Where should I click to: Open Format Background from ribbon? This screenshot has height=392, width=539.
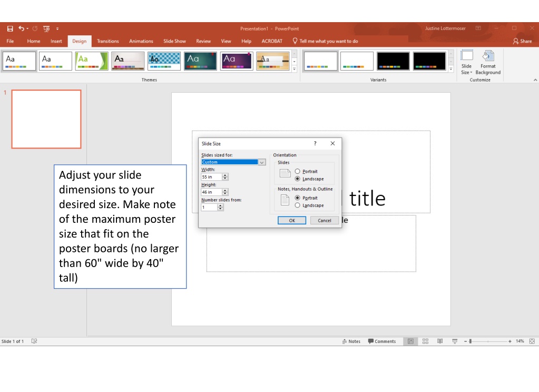[488, 62]
